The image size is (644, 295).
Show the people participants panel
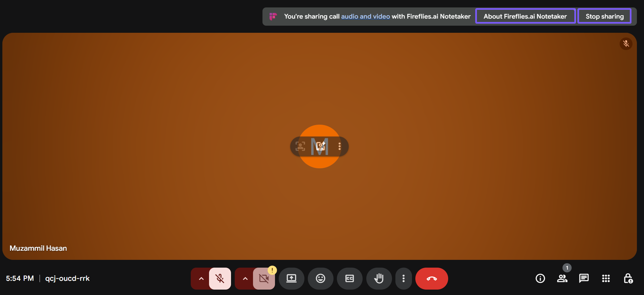point(562,278)
